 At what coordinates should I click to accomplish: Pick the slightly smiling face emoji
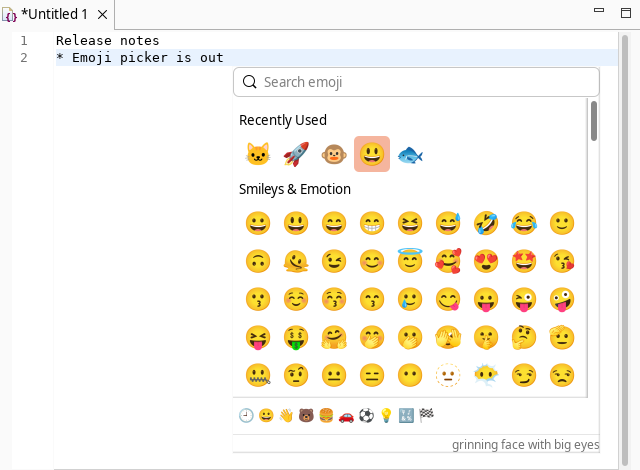[x=562, y=223]
